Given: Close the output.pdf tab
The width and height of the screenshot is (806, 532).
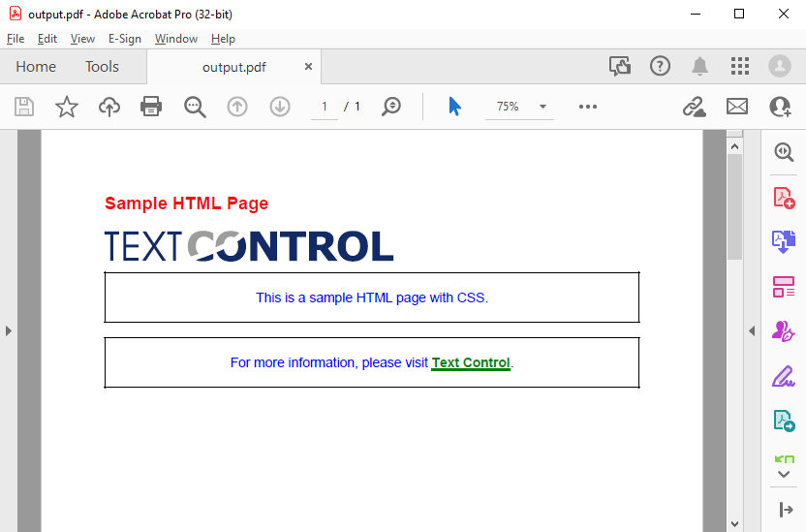Looking at the screenshot, I should pos(308,66).
